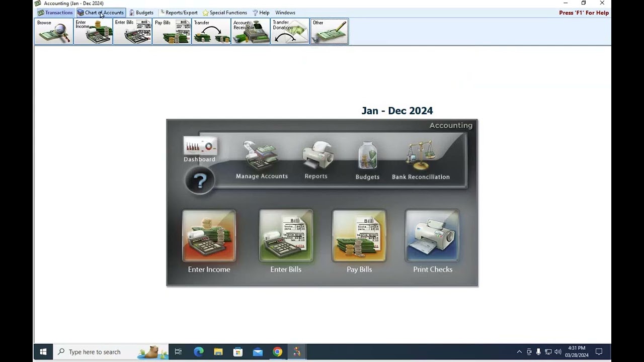Image resolution: width=644 pixels, height=362 pixels.
Task: Open Accounts Receivable toolbar icon
Action: [x=250, y=31]
